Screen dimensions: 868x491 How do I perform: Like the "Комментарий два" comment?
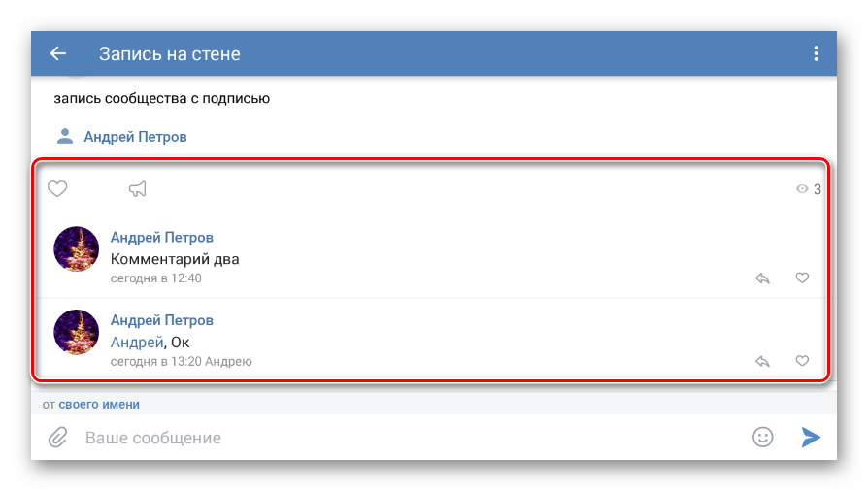[x=802, y=278]
